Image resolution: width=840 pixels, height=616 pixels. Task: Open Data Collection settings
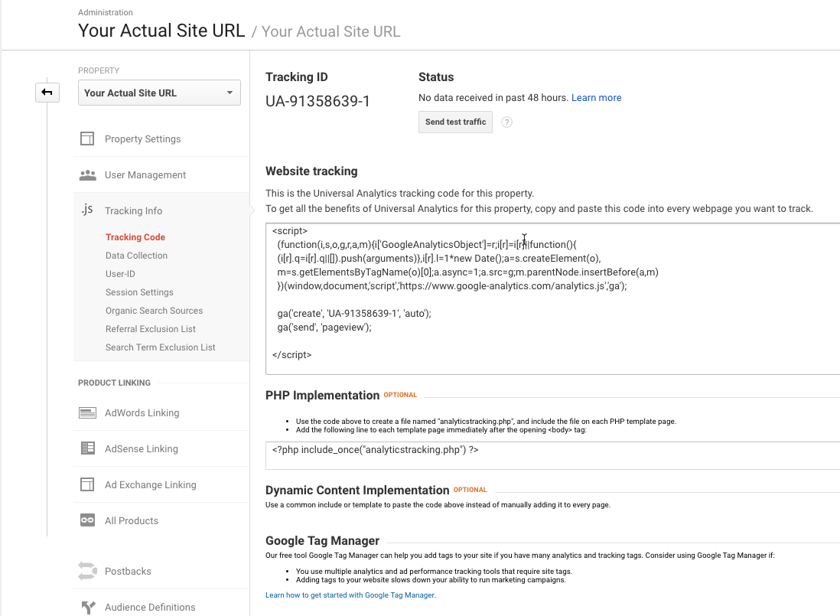(x=136, y=256)
